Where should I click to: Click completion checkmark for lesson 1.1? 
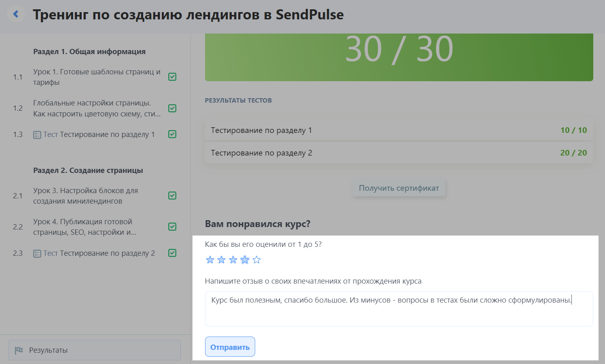coord(172,77)
